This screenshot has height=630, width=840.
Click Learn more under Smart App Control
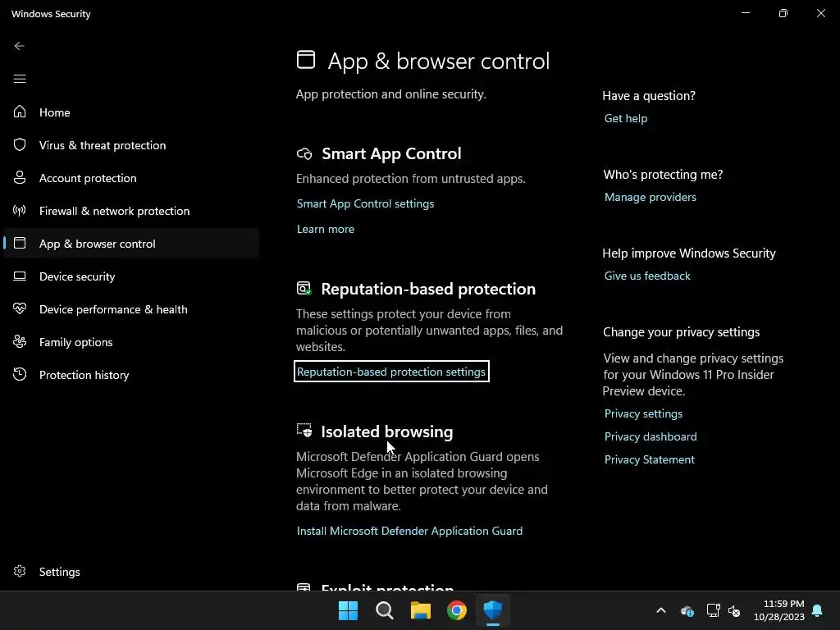click(325, 229)
